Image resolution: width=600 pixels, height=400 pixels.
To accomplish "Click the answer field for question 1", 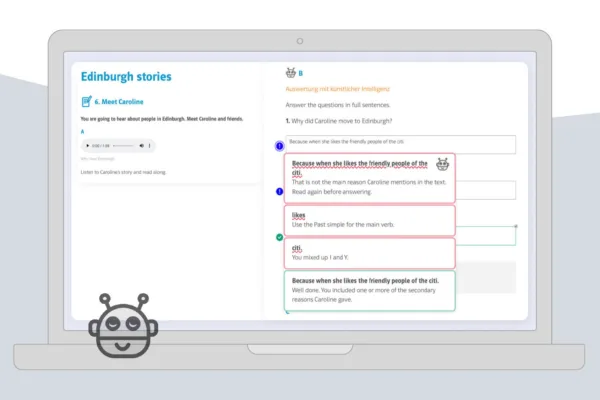I will coord(400,144).
